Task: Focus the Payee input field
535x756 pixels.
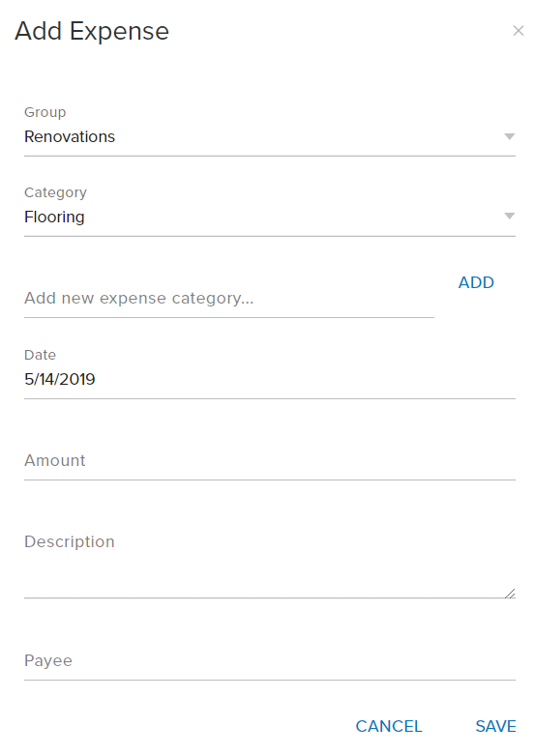Action: pyautogui.click(x=270, y=660)
